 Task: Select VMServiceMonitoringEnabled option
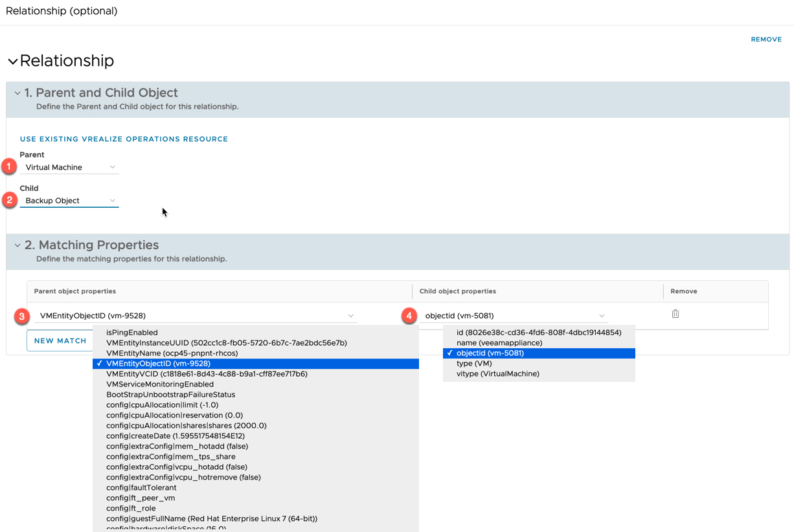click(256, 384)
